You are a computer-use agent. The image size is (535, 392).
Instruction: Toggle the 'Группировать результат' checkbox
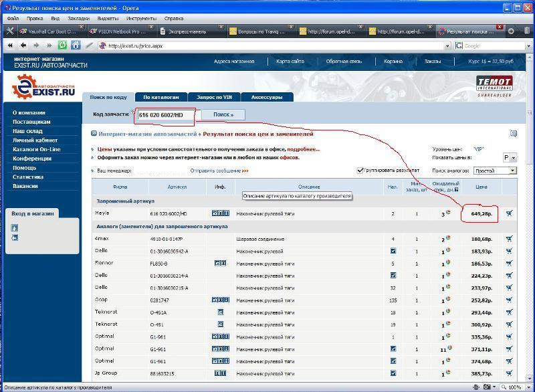click(360, 171)
